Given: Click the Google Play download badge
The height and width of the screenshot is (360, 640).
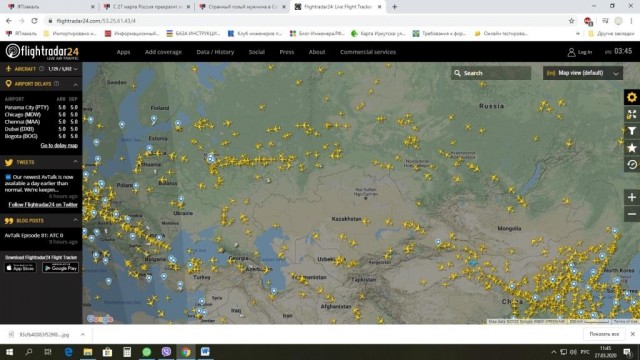Looking at the screenshot, I should tap(60, 268).
